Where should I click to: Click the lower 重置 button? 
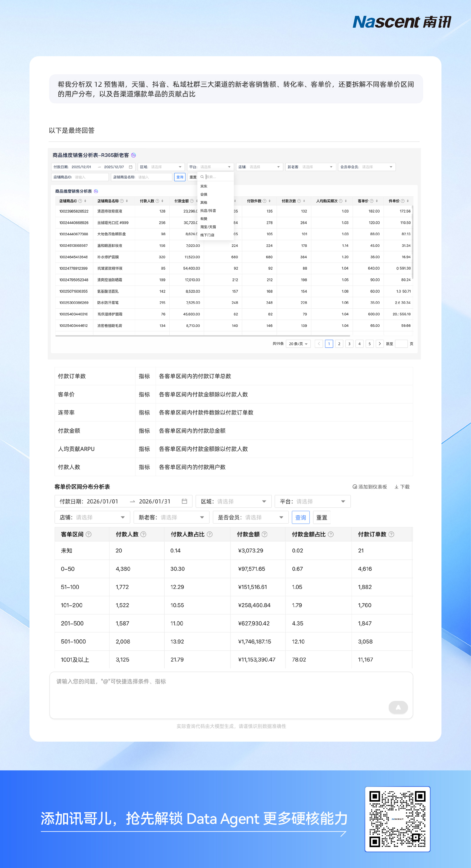321,517
